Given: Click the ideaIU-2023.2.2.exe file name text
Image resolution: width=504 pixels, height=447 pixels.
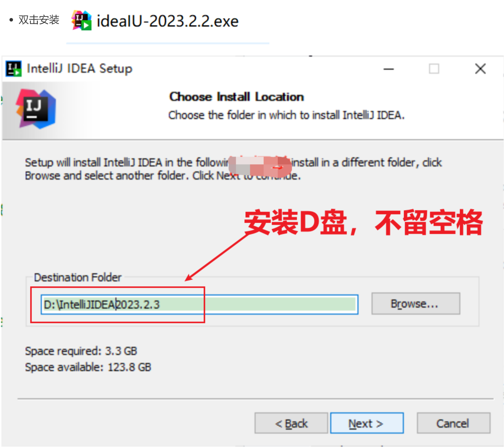Looking at the screenshot, I should click(167, 21).
